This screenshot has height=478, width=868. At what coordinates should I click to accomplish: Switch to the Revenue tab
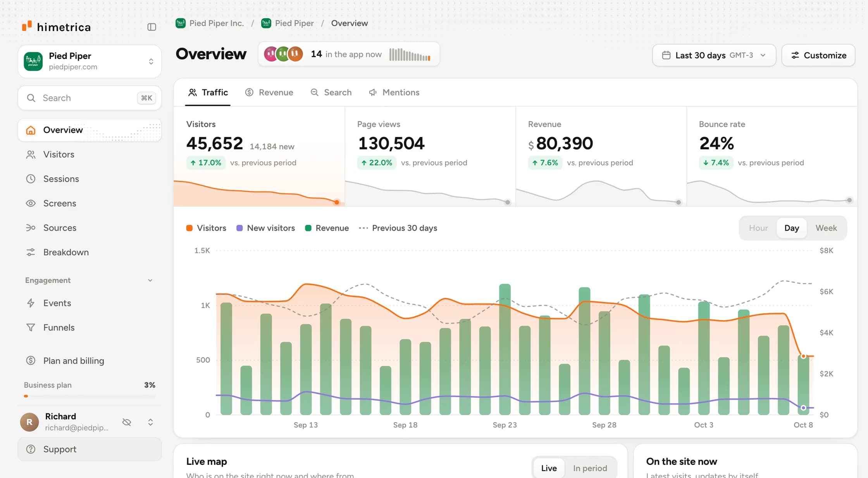click(x=269, y=92)
